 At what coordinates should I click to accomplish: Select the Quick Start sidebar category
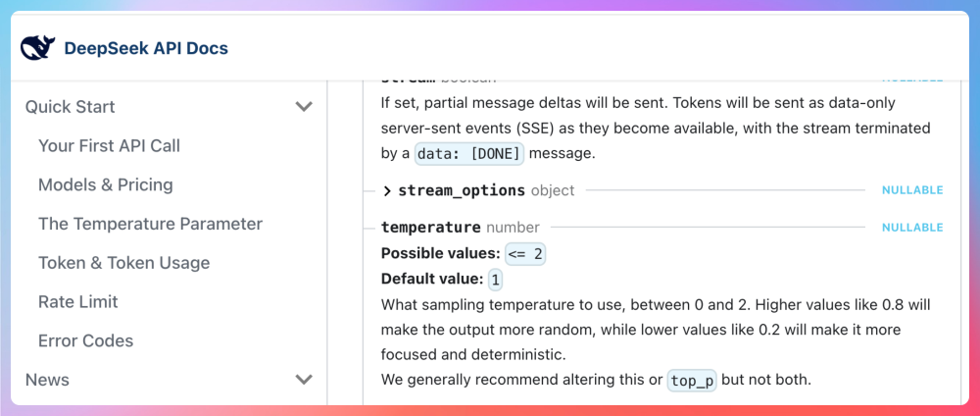[71, 106]
